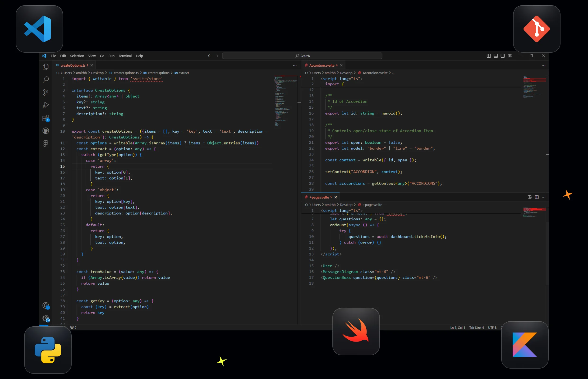
Task: Open the Search view in activity bar
Action: pos(46,79)
